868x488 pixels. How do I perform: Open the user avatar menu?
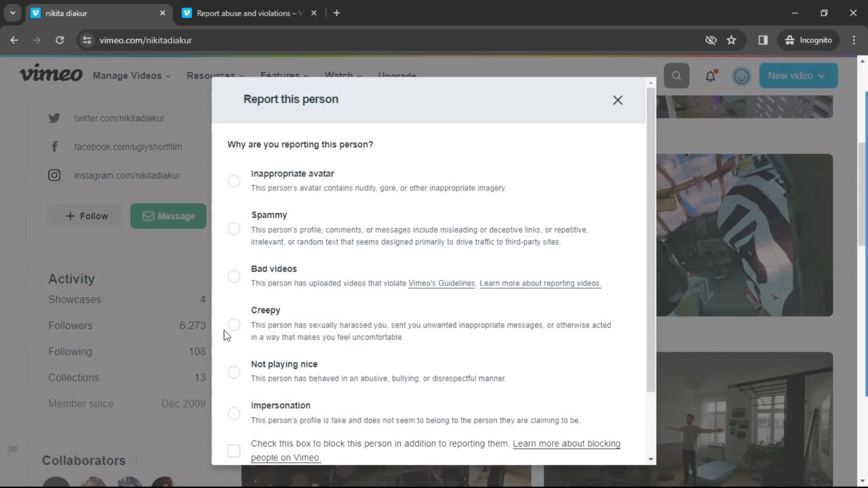pos(741,75)
